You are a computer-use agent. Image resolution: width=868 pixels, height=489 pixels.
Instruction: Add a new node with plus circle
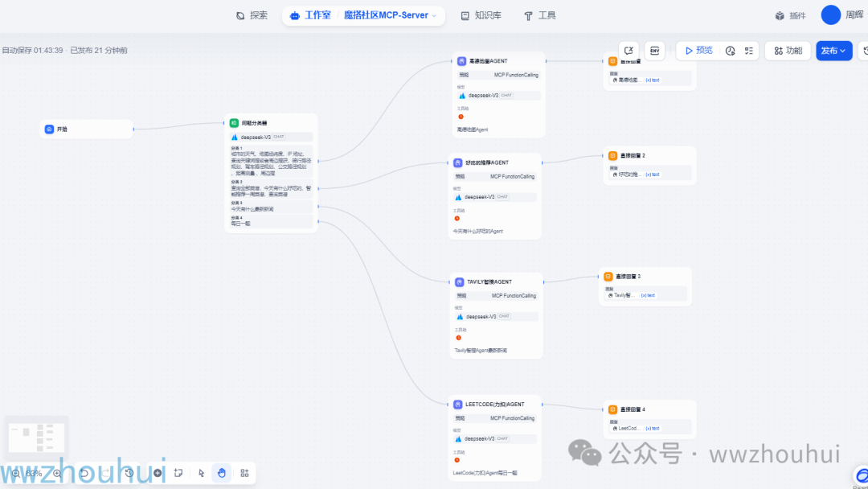coord(158,473)
